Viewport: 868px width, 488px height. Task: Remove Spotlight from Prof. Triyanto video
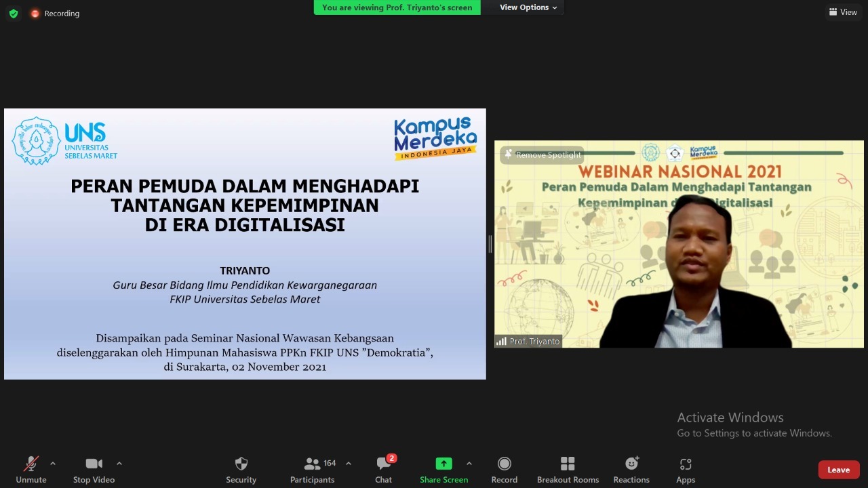tap(542, 155)
